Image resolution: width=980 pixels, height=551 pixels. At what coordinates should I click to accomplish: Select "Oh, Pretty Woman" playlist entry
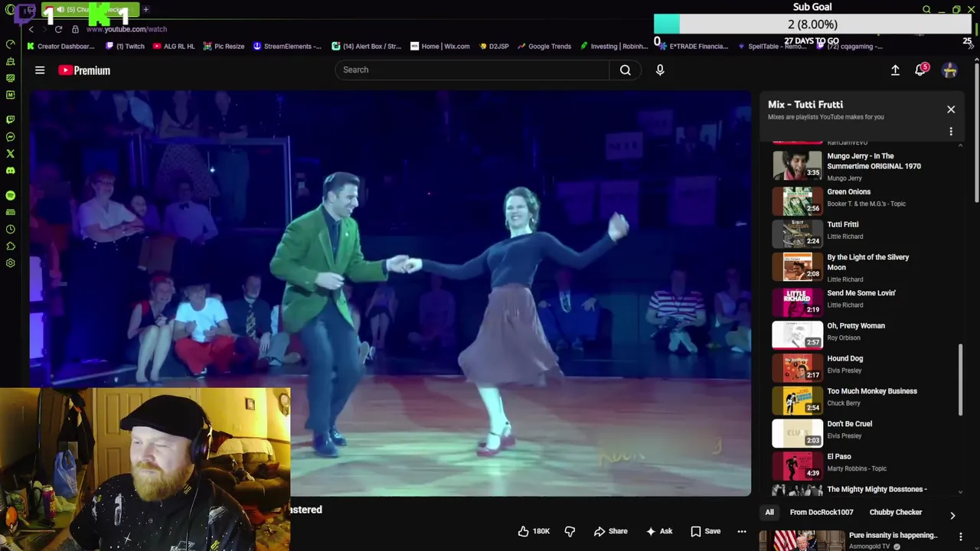856,326
